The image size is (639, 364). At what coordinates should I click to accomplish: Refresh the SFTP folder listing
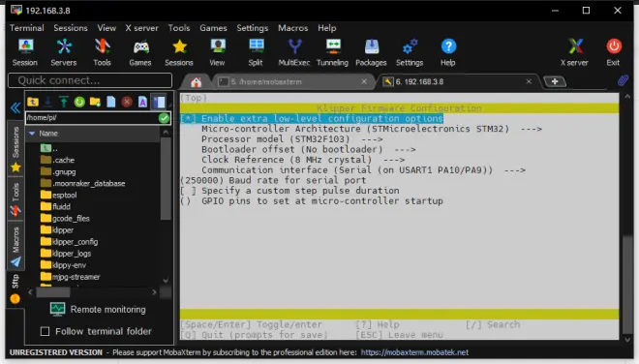(x=79, y=102)
